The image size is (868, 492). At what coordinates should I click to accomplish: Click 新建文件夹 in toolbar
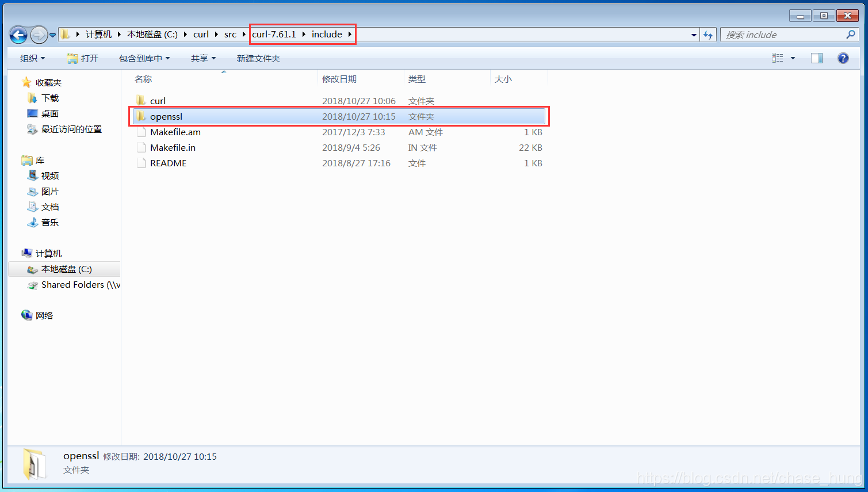[258, 58]
